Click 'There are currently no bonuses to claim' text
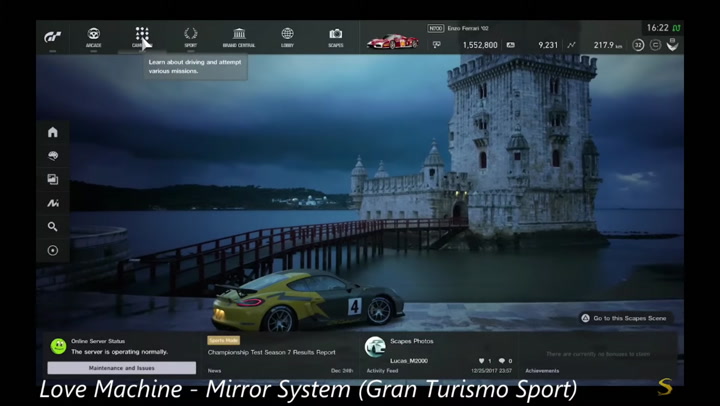The image size is (720, 406). pyautogui.click(x=598, y=354)
